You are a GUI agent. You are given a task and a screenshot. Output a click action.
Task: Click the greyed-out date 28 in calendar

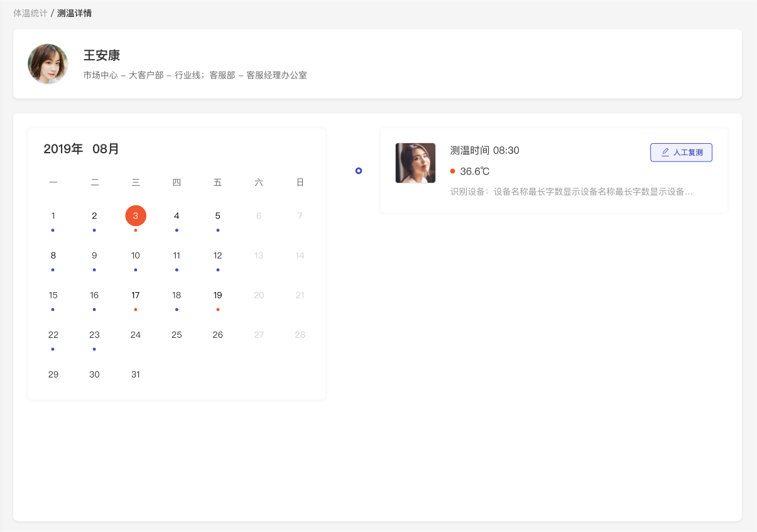click(300, 334)
